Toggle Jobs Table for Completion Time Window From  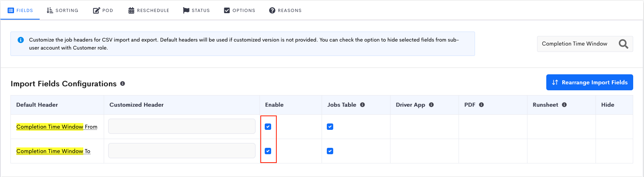click(x=330, y=127)
